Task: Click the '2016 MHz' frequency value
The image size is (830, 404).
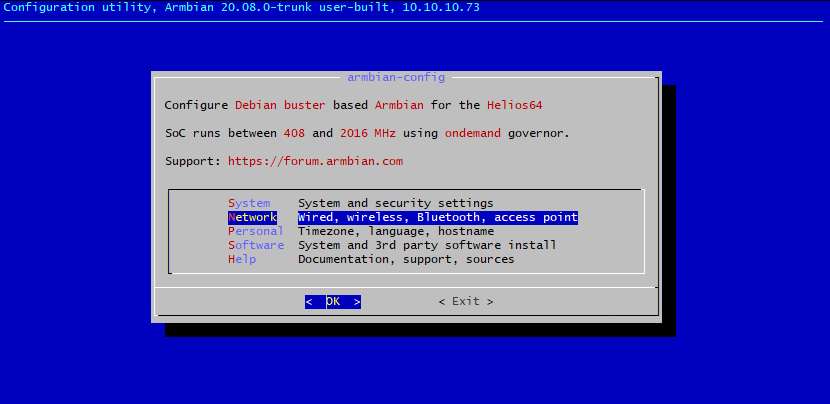Action: pos(368,133)
